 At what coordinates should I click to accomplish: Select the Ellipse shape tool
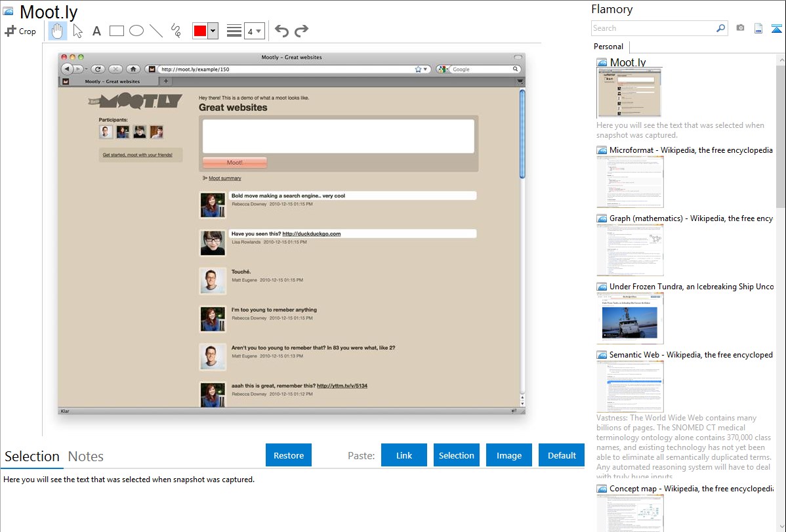[x=136, y=31]
